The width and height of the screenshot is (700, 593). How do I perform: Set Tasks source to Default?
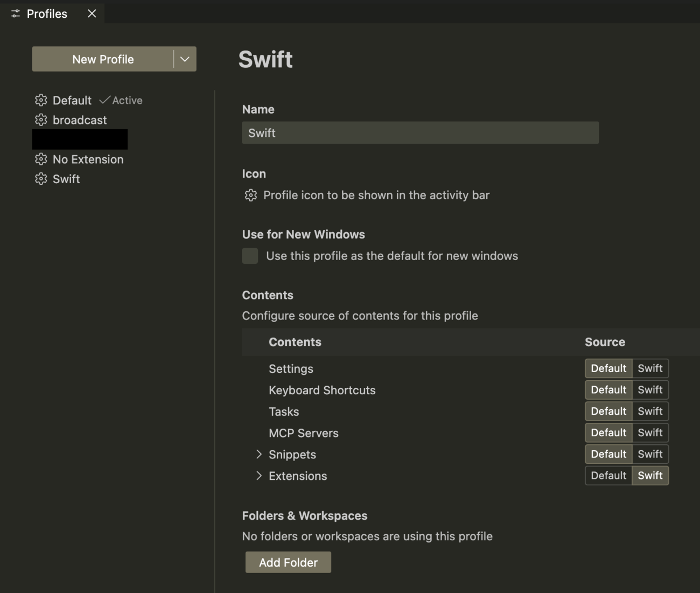point(608,411)
